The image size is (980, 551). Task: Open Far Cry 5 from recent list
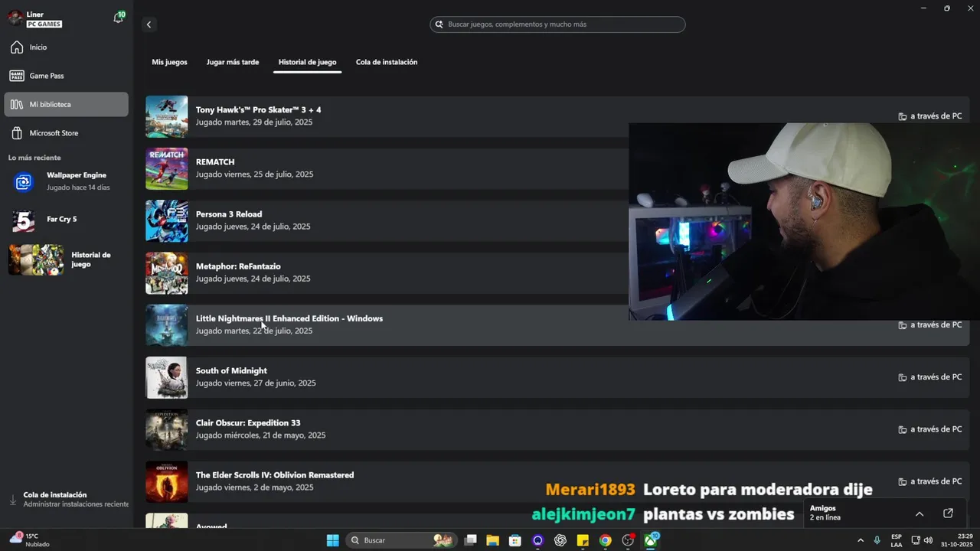(67, 220)
